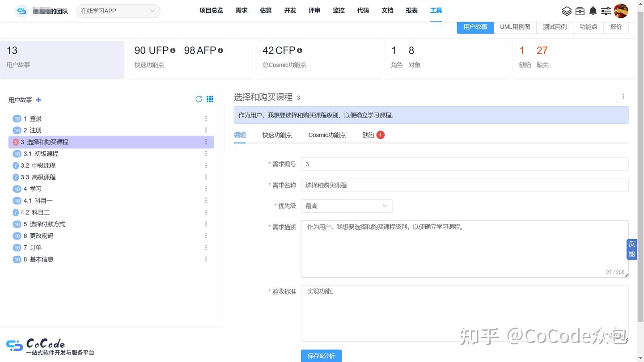The image size is (644, 362).
Task: Click the settings sliders icon near avatar
Action: pos(606,11)
